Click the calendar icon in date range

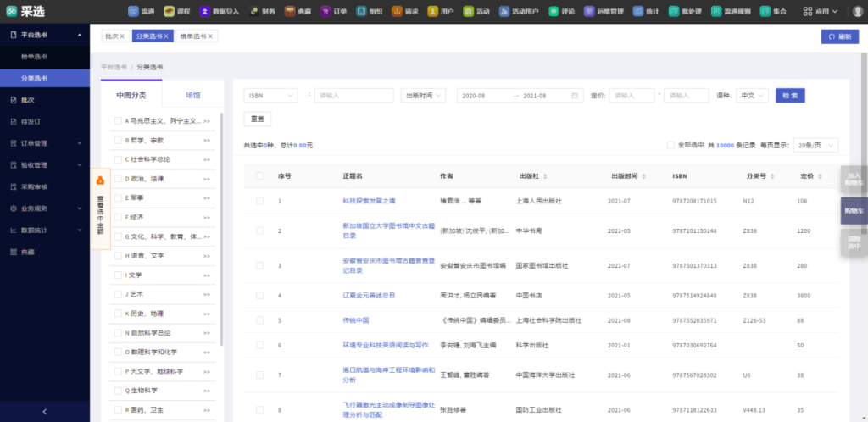click(575, 96)
